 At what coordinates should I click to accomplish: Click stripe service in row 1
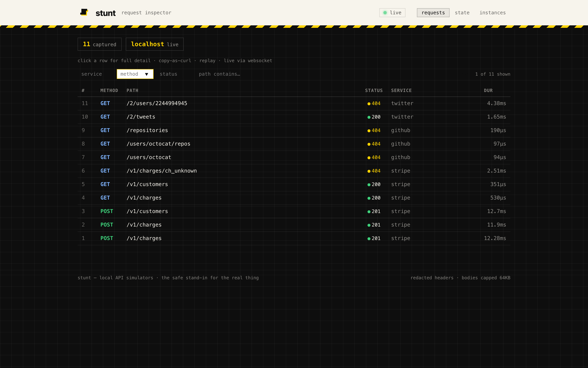coord(400,238)
